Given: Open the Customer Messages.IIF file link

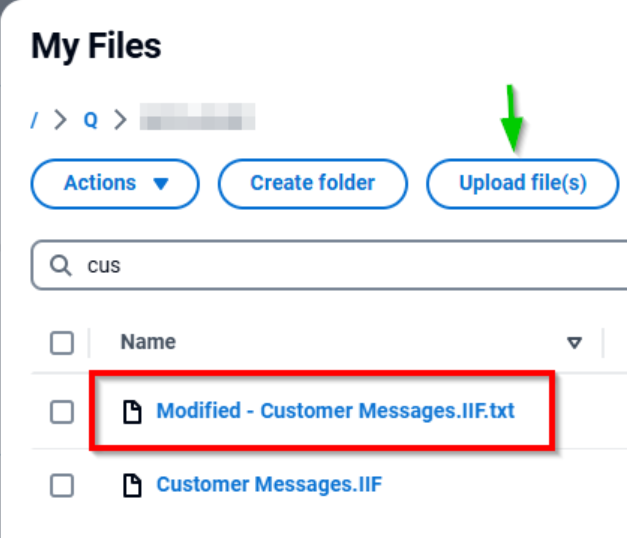Looking at the screenshot, I should pyautogui.click(x=269, y=485).
